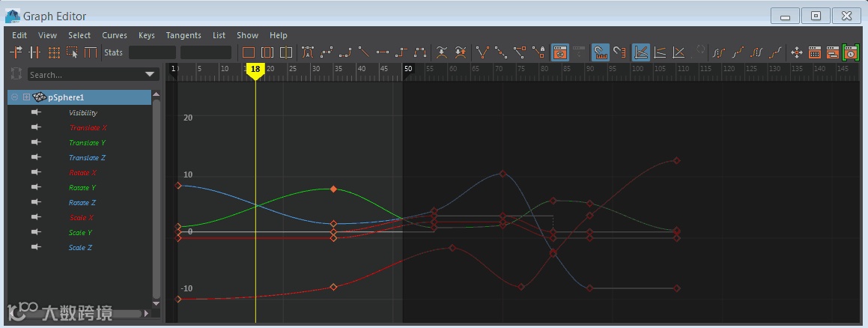This screenshot has height=328, width=868.
Task: Open the Tangents menu
Action: (183, 35)
